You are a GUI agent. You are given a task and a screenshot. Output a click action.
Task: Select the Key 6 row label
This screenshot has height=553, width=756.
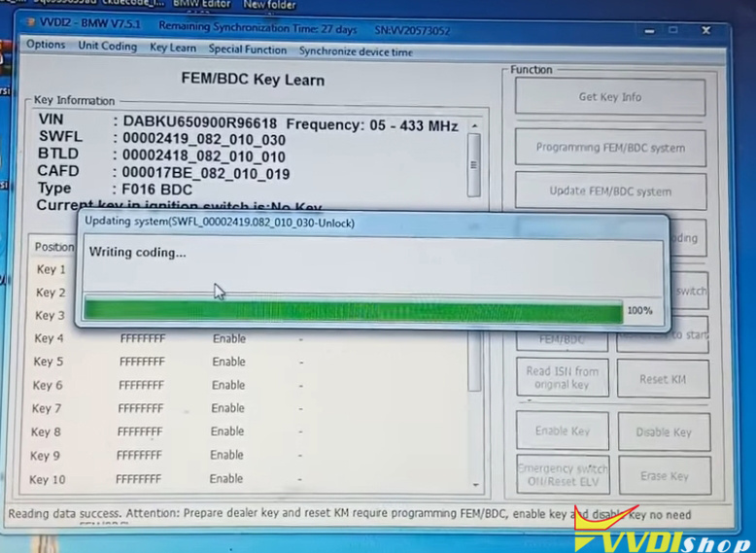click(48, 385)
